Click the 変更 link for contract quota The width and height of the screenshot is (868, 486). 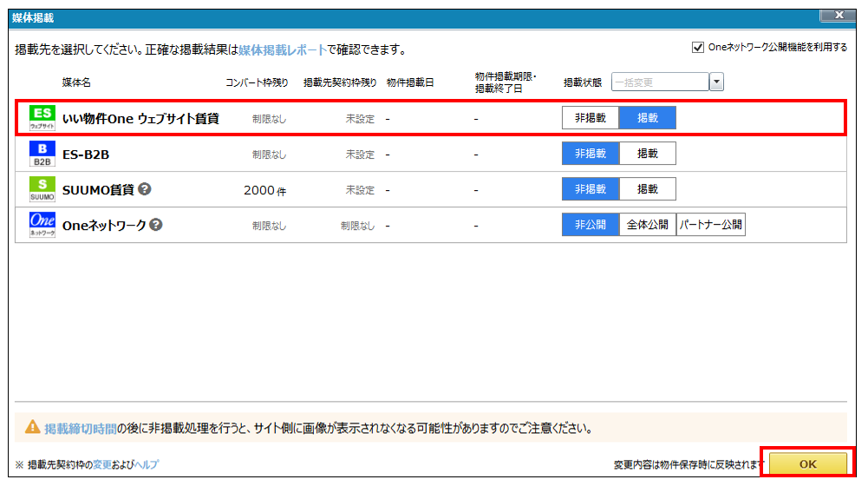click(x=103, y=465)
